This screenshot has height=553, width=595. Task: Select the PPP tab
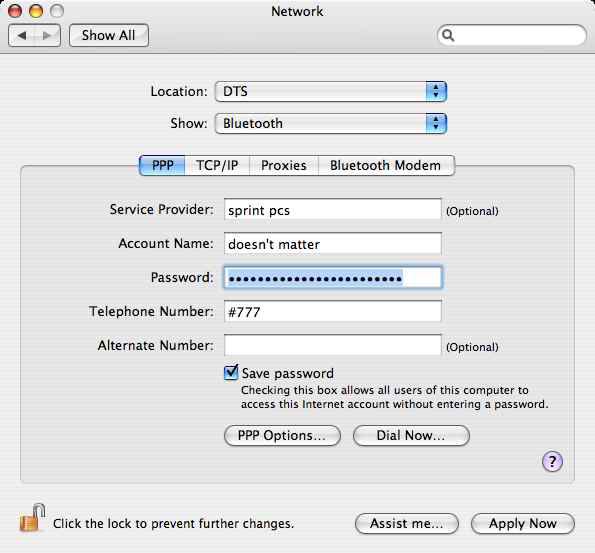tap(162, 165)
